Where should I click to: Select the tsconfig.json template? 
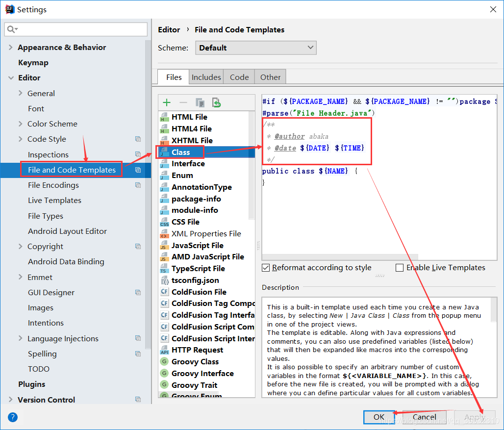(207, 280)
